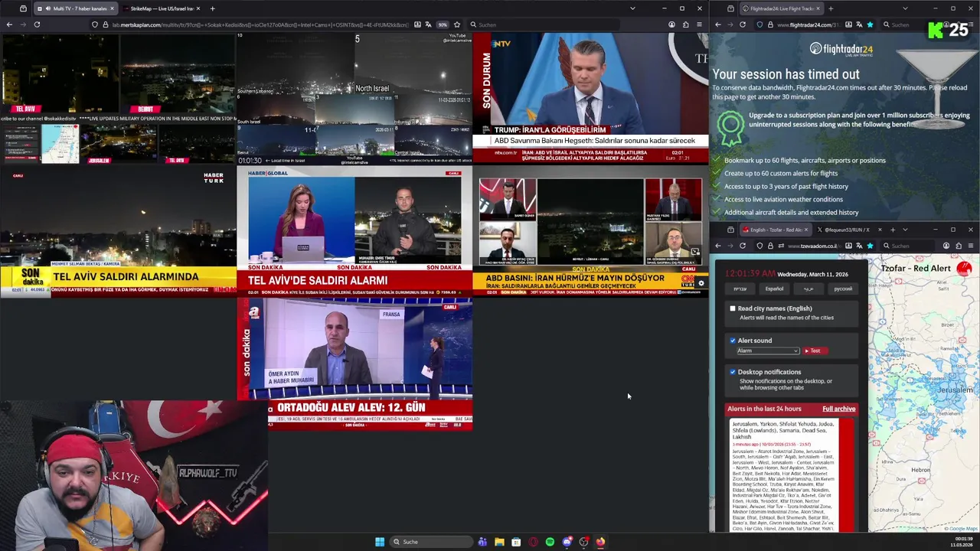
Task: Click the North Israel intel cams stream
Action: click(x=354, y=98)
